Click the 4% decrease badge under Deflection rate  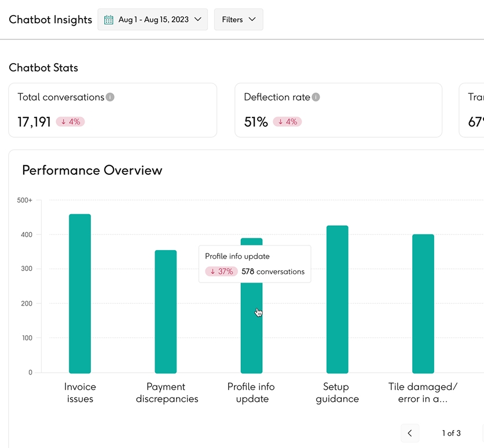coord(287,122)
